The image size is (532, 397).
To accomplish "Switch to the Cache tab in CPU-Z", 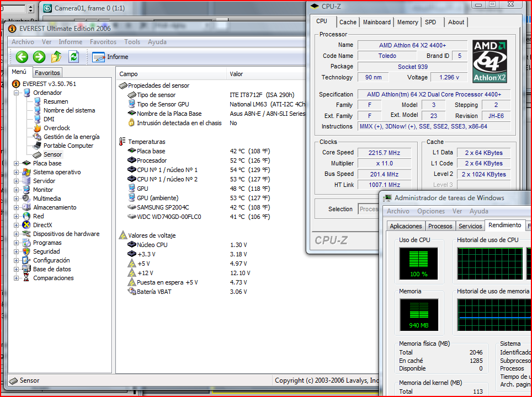I will 348,22.
